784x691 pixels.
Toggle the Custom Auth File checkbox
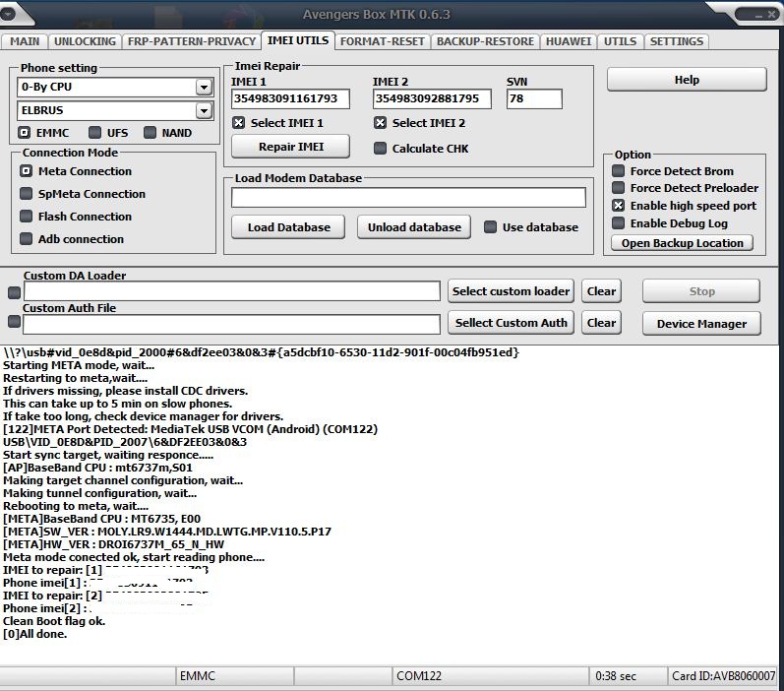pos(15,321)
